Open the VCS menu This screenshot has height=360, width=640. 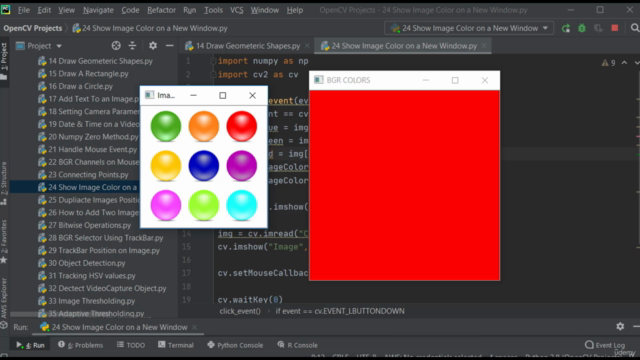coord(237,10)
